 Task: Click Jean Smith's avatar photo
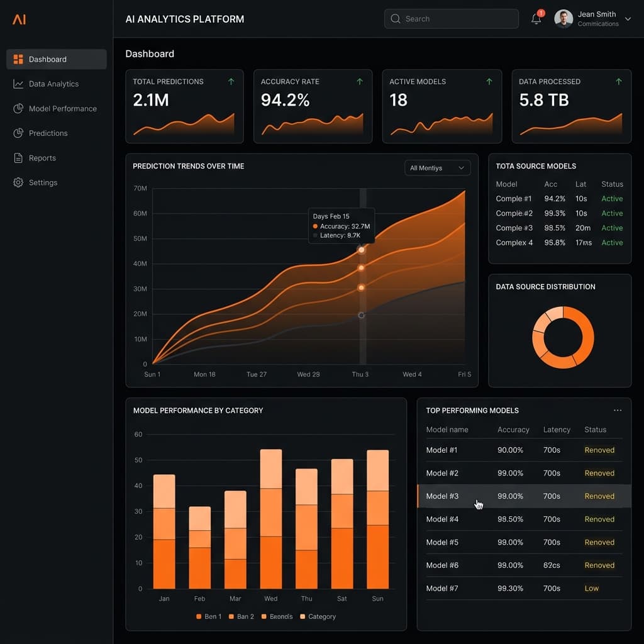coord(563,19)
